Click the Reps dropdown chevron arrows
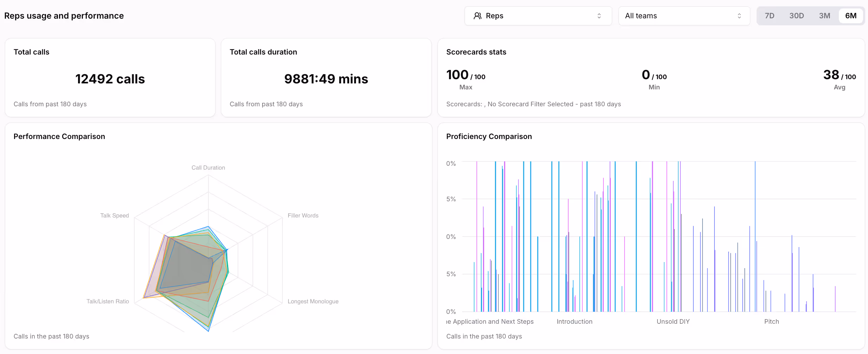 [599, 16]
